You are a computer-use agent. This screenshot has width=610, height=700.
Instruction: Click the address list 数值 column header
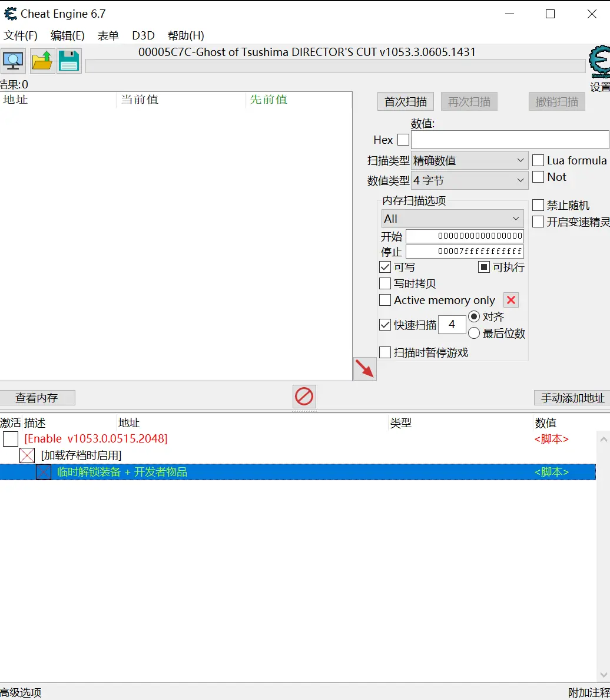[571, 422]
